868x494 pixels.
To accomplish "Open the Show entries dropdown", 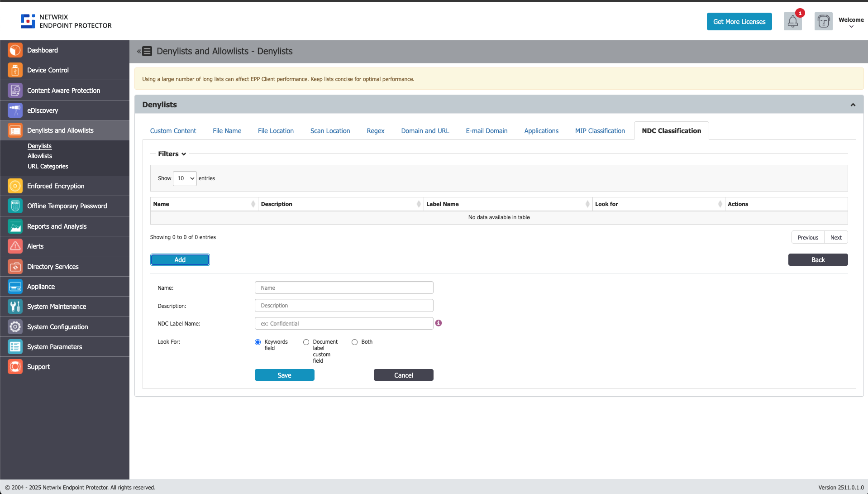I will (x=184, y=178).
